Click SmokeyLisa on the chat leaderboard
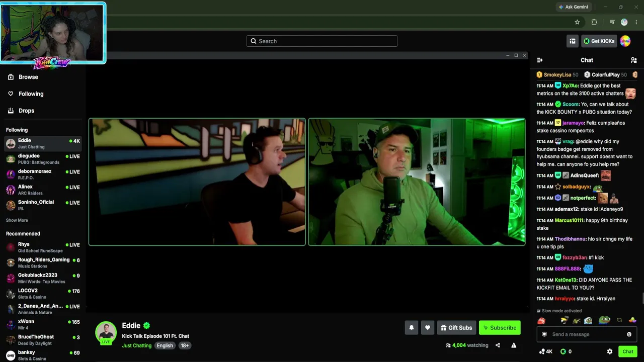 tap(557, 75)
